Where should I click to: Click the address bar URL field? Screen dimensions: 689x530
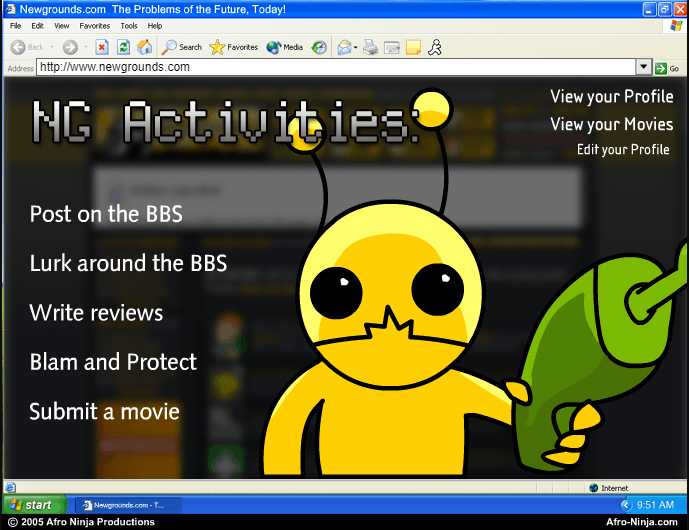[x=336, y=67]
